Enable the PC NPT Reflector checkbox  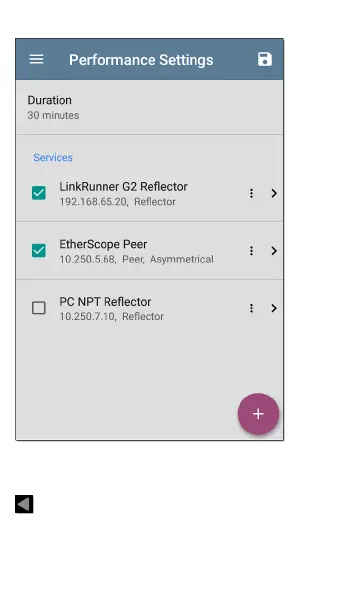click(39, 308)
